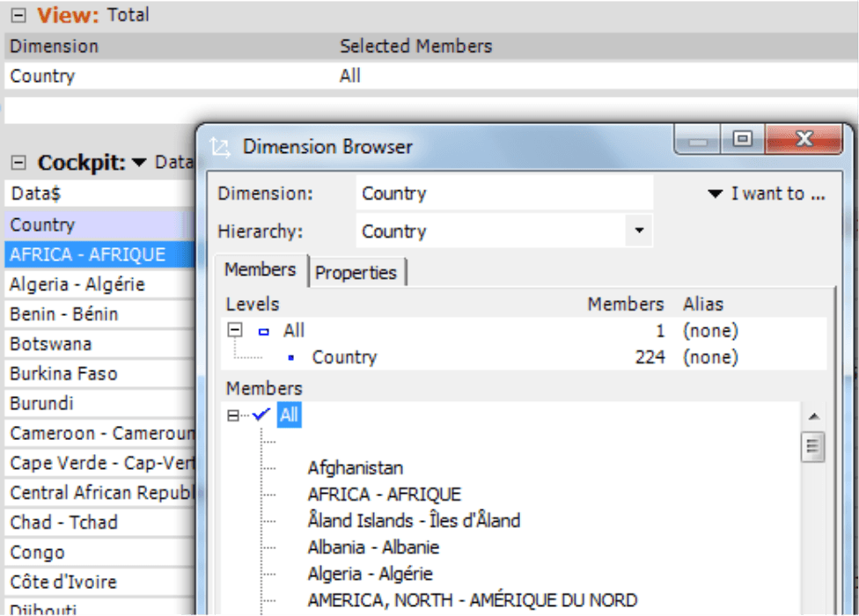Select AFRICA - AFRIQUE in Members tree
Image resolution: width=859 pixels, height=616 pixels.
coord(384,495)
